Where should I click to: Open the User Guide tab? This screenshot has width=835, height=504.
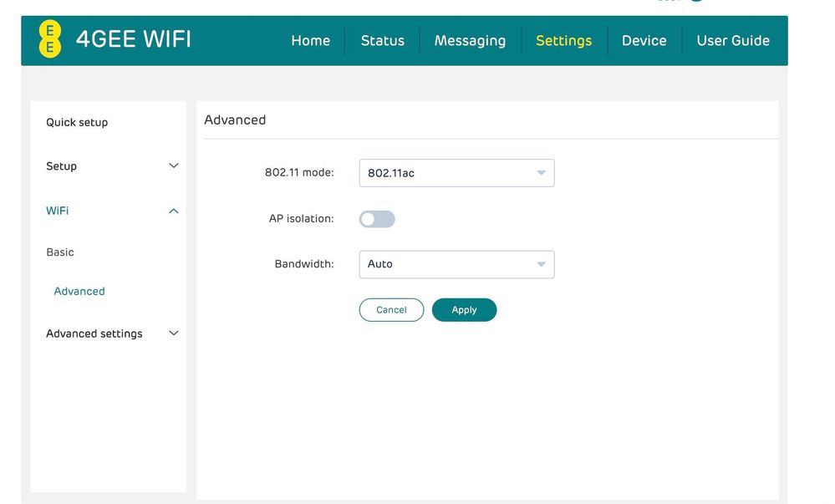733,40
